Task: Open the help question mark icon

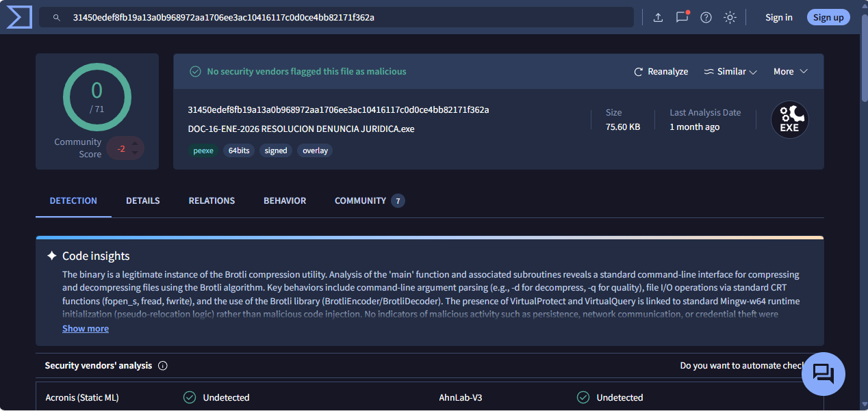Action: coord(706,17)
